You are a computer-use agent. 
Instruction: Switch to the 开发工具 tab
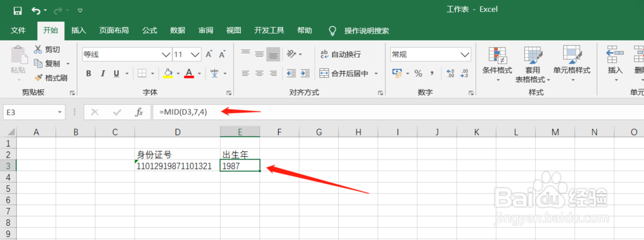tap(269, 30)
